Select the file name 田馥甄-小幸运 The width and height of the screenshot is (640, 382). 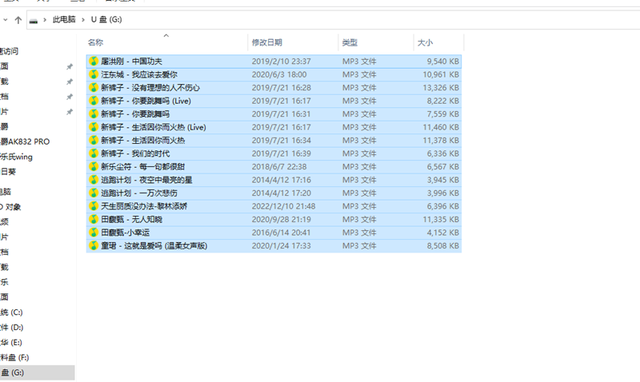tap(125, 232)
